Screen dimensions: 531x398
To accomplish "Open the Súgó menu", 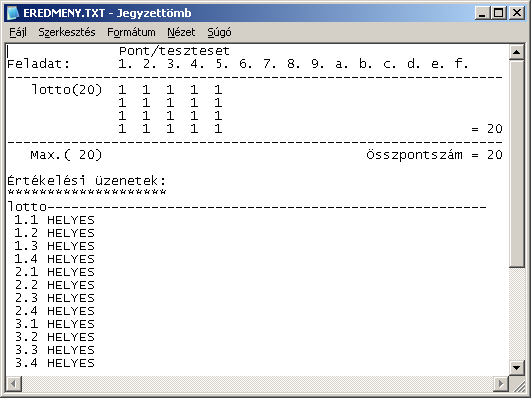I will click(219, 33).
